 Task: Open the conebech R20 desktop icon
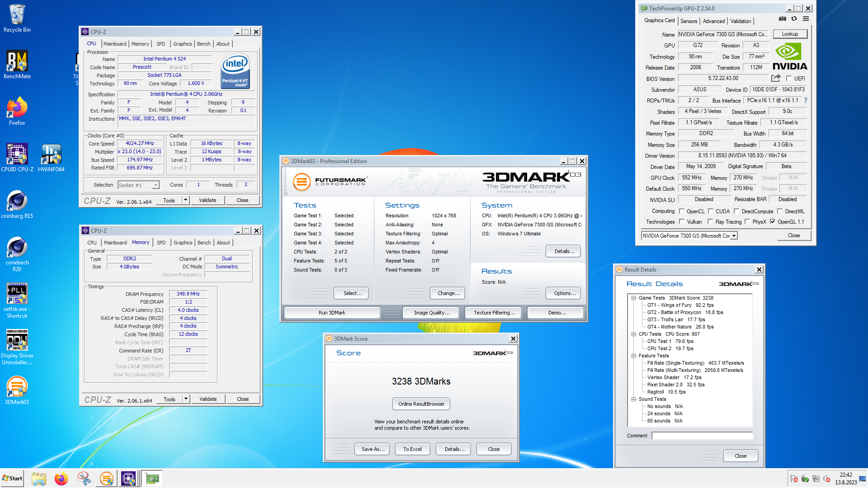point(17,254)
